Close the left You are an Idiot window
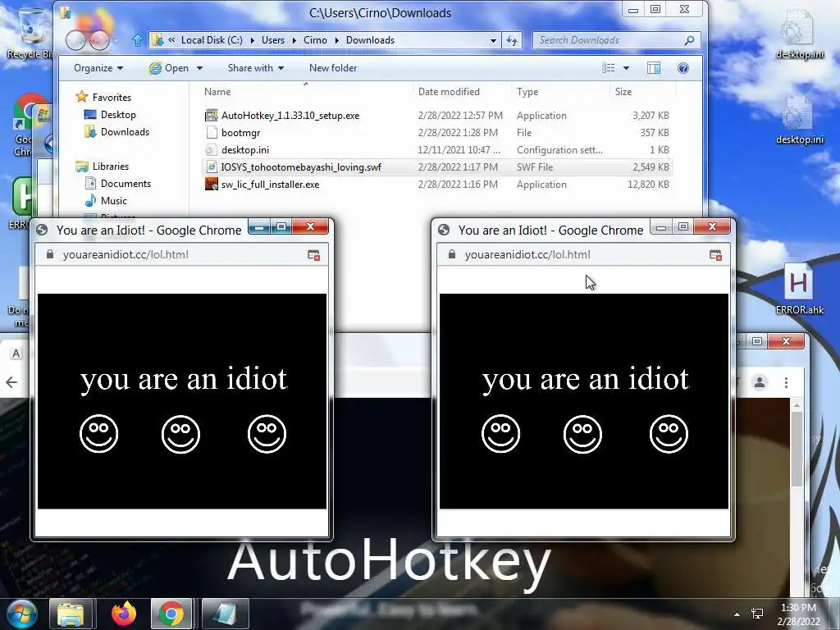This screenshot has width=840, height=630. (x=310, y=226)
